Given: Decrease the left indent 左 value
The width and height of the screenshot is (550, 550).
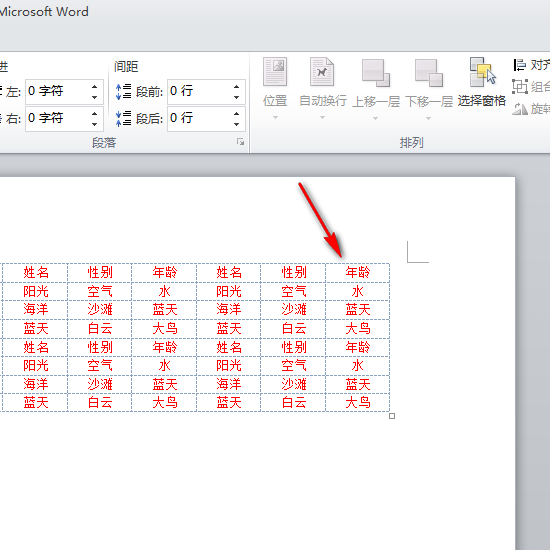Looking at the screenshot, I should pos(94,97).
